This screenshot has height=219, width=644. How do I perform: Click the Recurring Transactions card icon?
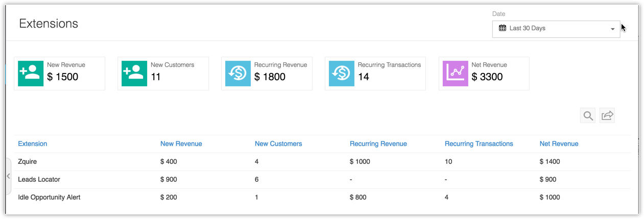click(342, 74)
